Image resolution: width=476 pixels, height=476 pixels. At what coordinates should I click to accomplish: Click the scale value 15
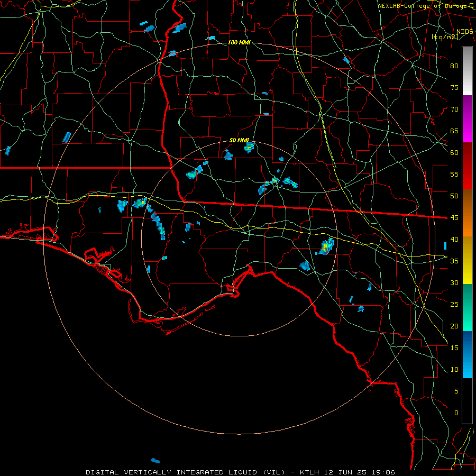point(454,347)
